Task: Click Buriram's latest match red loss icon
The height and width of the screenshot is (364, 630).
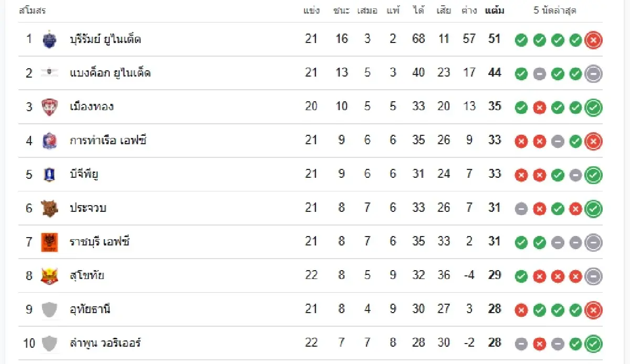Action: [x=593, y=40]
